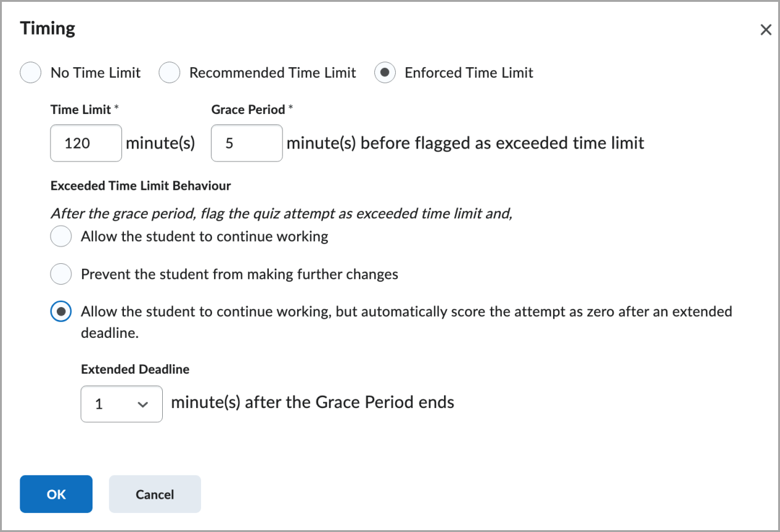
Task: Click the Extended Deadline label
Action: (135, 370)
